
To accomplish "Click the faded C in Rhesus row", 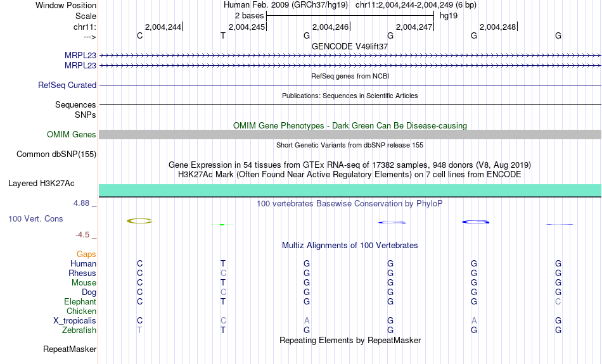I will tap(223, 273).
